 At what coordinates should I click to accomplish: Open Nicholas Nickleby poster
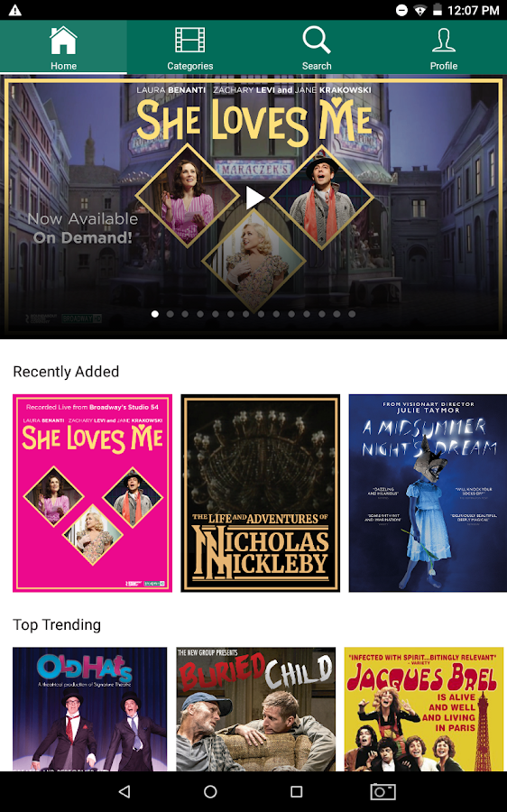[x=261, y=493]
